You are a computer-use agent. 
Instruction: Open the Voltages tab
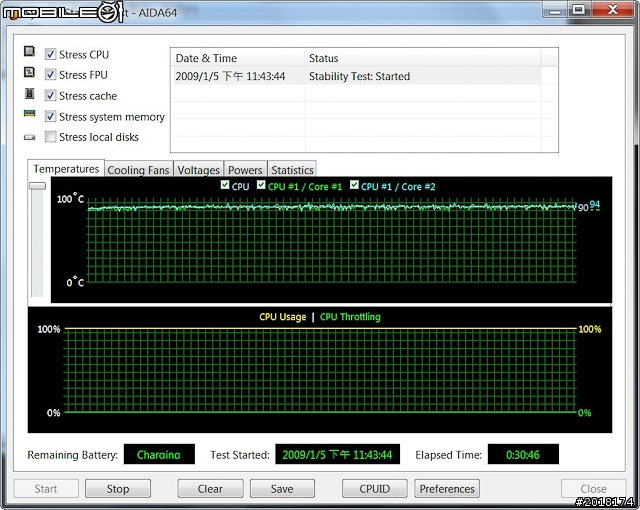point(199,170)
